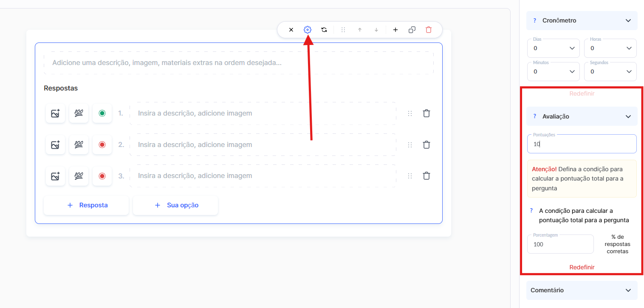Mark answer 3 as correct
644x308 pixels.
point(102,176)
